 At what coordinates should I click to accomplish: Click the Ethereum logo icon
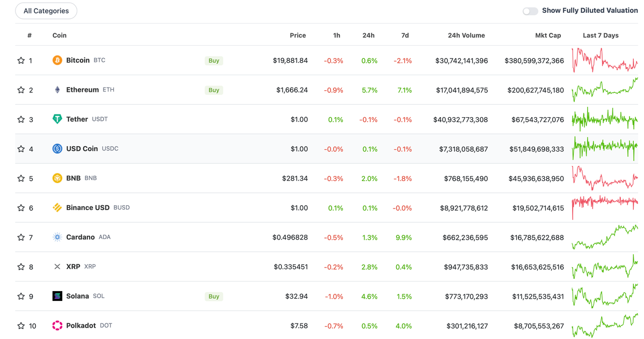[x=57, y=90]
